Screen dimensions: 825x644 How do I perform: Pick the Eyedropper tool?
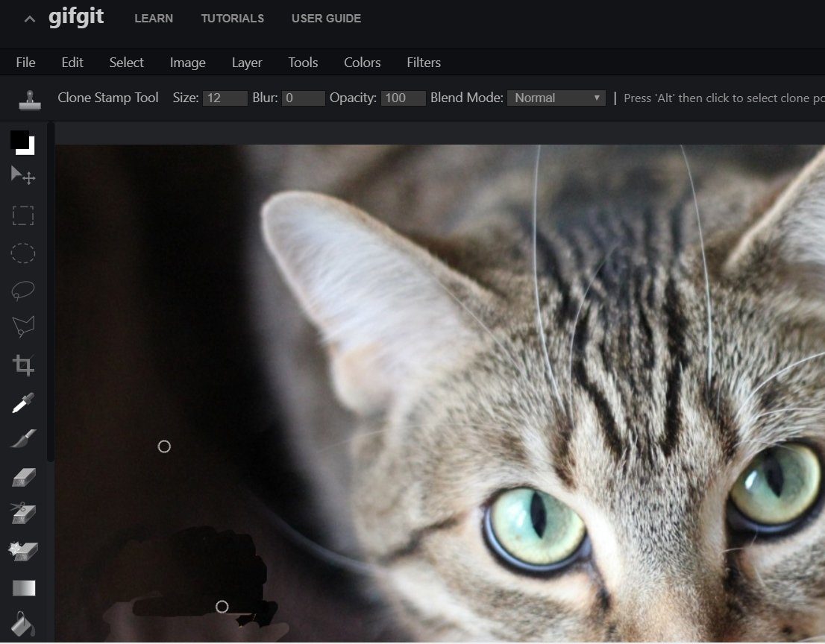tap(23, 402)
